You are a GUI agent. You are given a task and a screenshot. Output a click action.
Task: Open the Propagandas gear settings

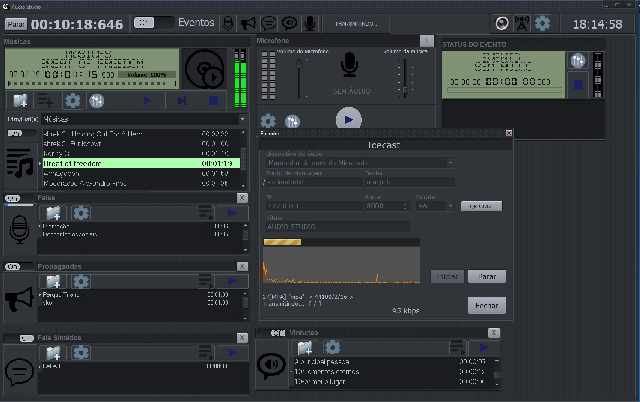tap(81, 282)
